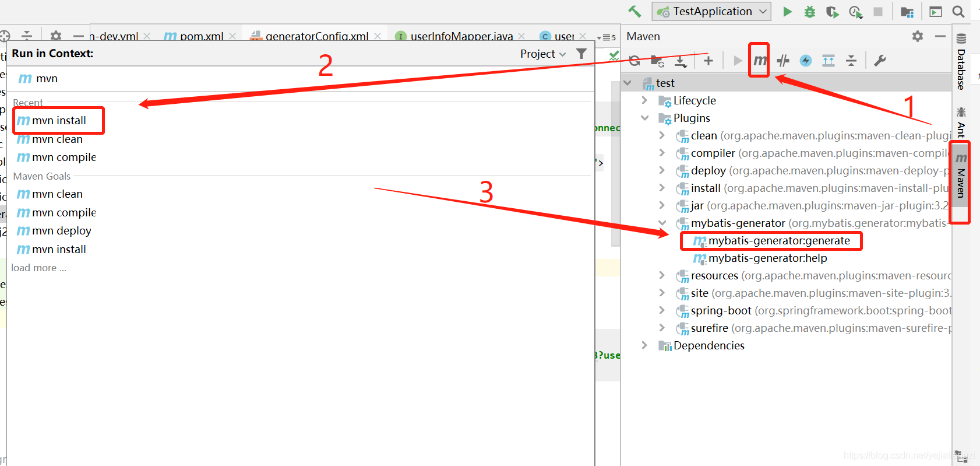
Task: Expand the surefire plugin node
Action: point(662,328)
